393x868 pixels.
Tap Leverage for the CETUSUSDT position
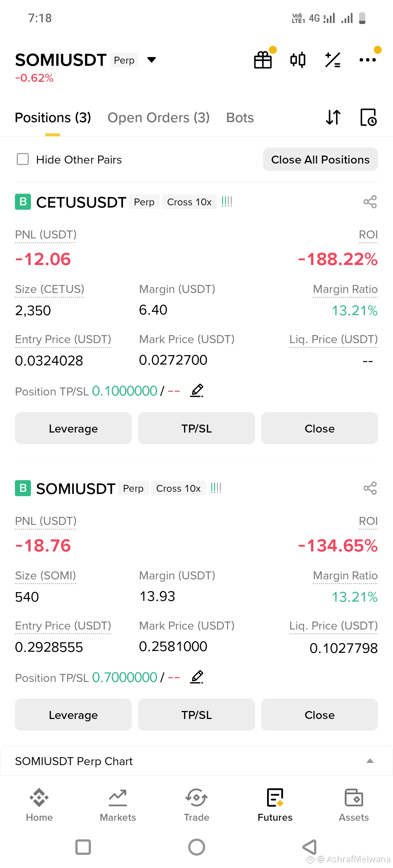pos(73,428)
